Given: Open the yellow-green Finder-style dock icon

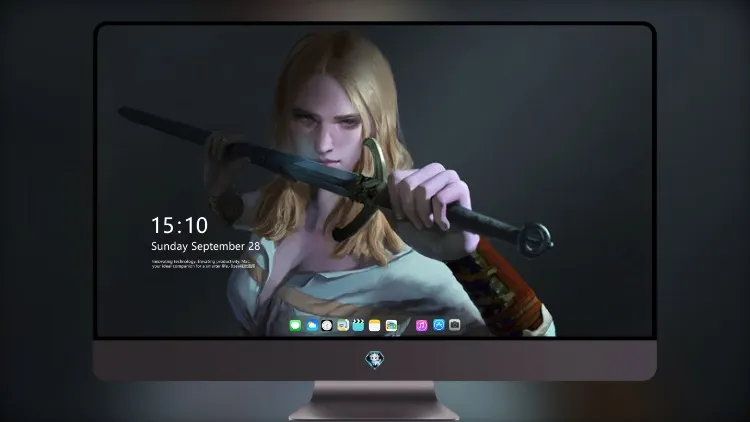Looking at the screenshot, I should [x=342, y=326].
